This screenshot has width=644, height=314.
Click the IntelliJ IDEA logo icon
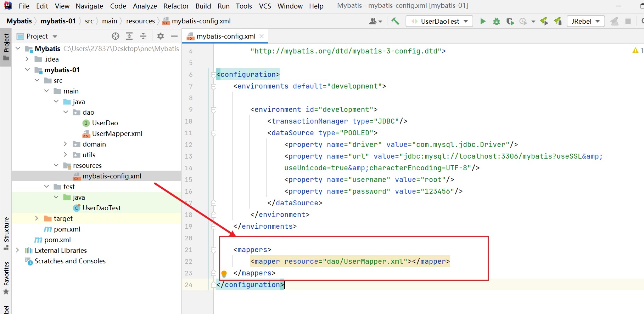pyautogui.click(x=8, y=6)
